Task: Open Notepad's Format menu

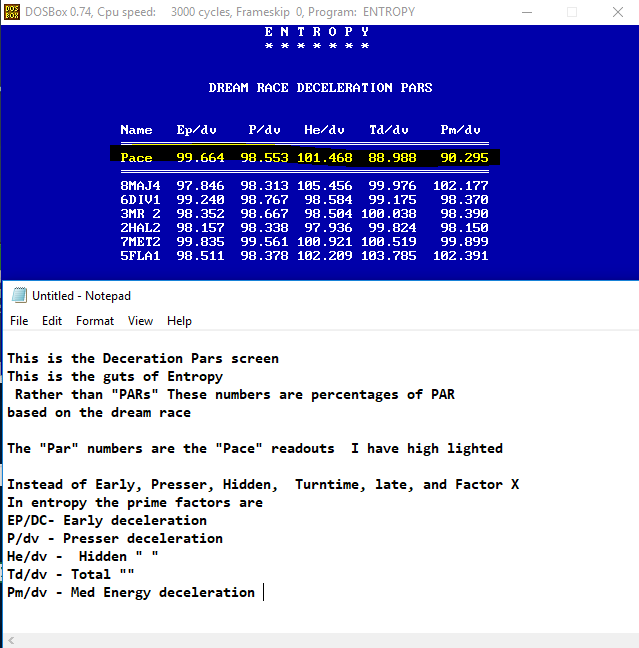Action: (x=95, y=321)
